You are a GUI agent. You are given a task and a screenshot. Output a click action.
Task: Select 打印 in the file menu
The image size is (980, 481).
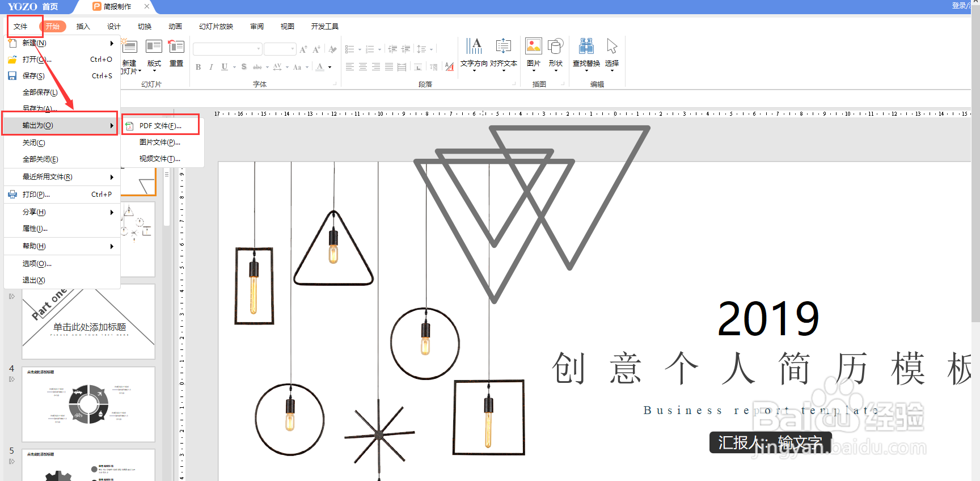(61, 195)
